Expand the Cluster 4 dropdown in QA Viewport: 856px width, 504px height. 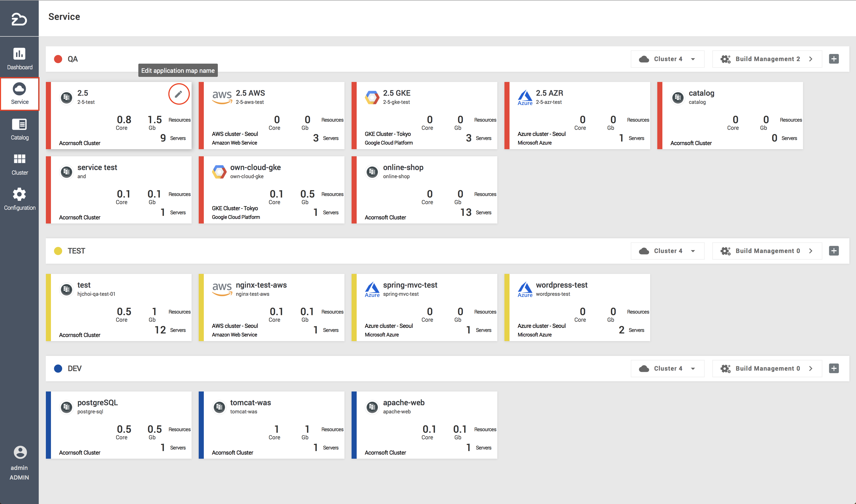coord(667,59)
